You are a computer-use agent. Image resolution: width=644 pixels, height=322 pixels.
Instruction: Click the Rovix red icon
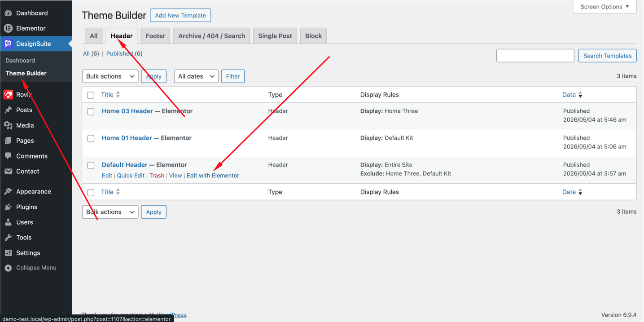8,95
